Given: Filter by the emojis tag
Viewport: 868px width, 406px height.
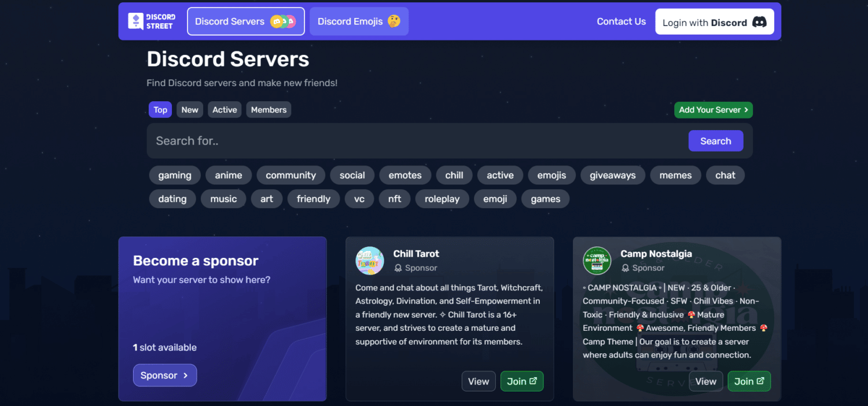Looking at the screenshot, I should pyautogui.click(x=551, y=175).
